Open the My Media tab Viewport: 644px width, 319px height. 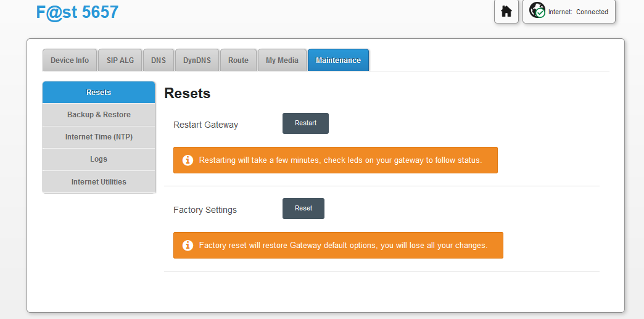point(282,60)
